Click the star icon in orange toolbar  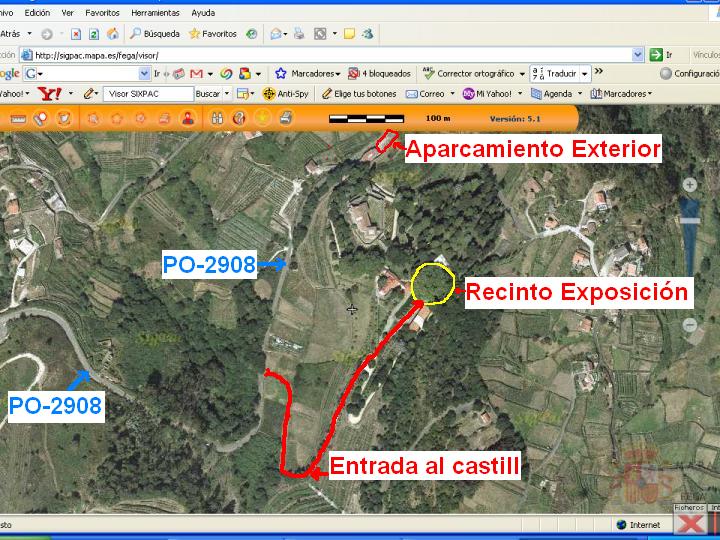pyautogui.click(x=262, y=118)
